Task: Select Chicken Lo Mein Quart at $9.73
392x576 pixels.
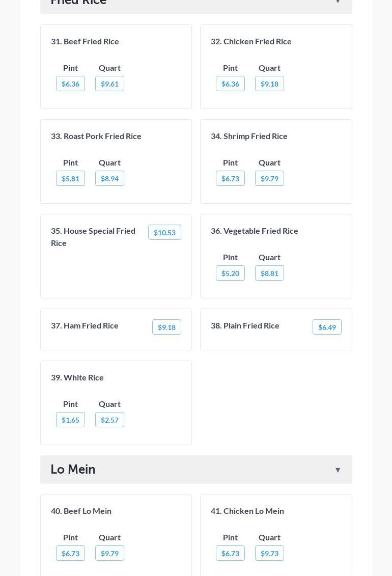Action: coord(269,554)
